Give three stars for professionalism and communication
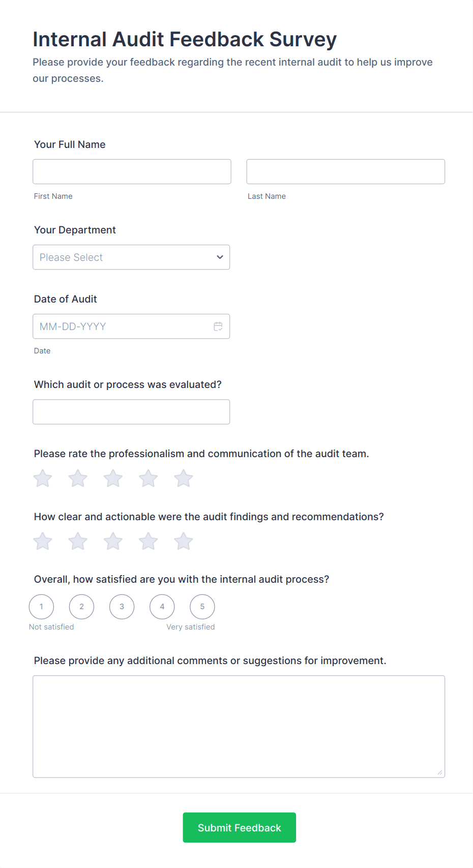The width and height of the screenshot is (473, 868). point(112,478)
